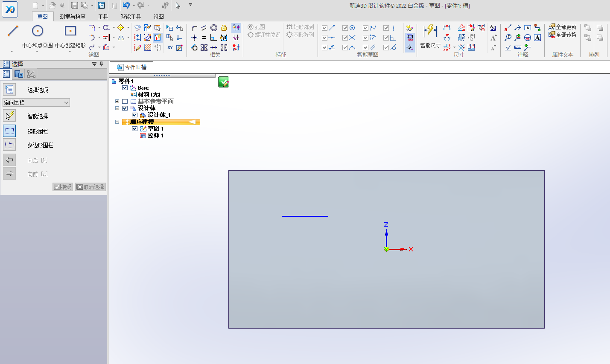Viewport: 610px width, 364px height.
Task: Click the application logo button
Action: pyautogui.click(x=10, y=9)
